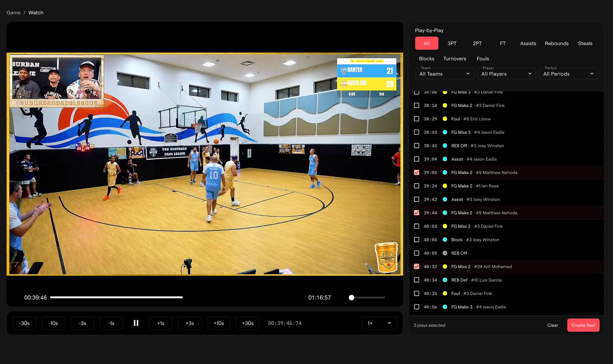Skip ahead 10 seconds

219,323
